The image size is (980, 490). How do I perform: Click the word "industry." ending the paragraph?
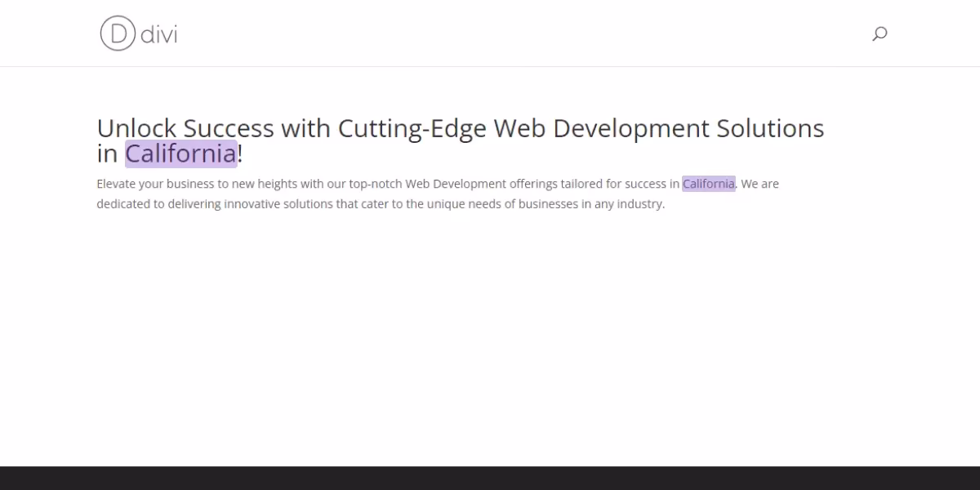[x=641, y=204]
